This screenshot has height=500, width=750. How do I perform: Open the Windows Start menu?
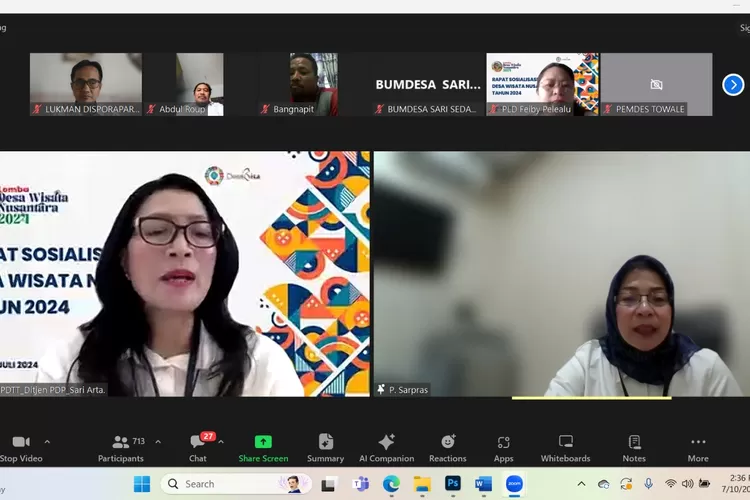142,484
